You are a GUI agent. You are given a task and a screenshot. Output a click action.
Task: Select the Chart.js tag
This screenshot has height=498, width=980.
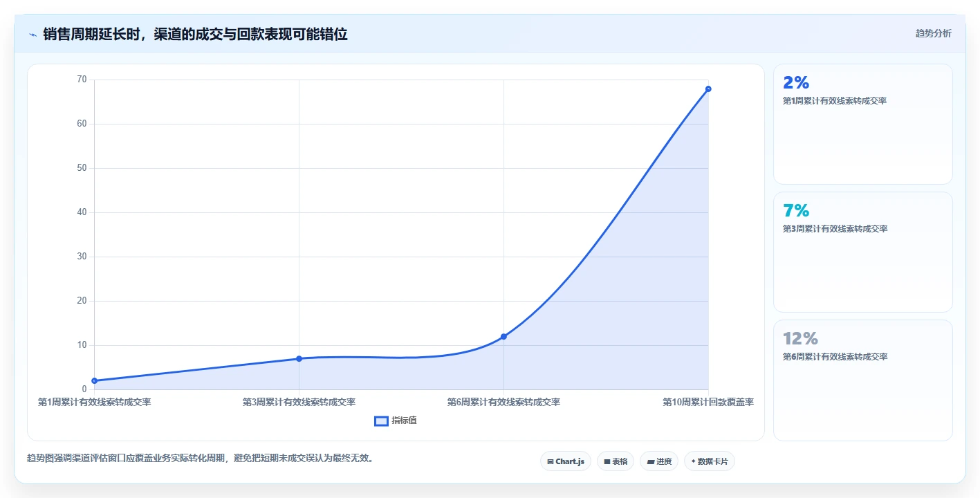(x=565, y=461)
